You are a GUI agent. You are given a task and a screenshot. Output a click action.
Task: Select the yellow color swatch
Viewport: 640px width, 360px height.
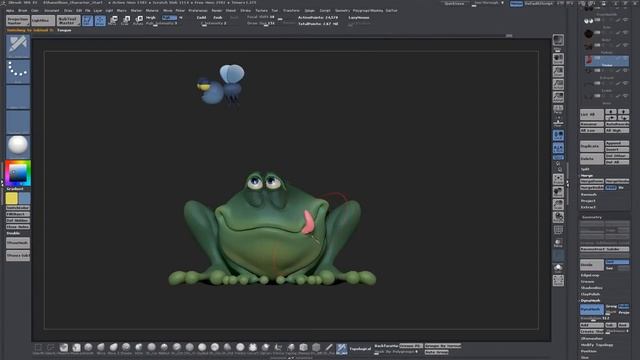(x=11, y=198)
